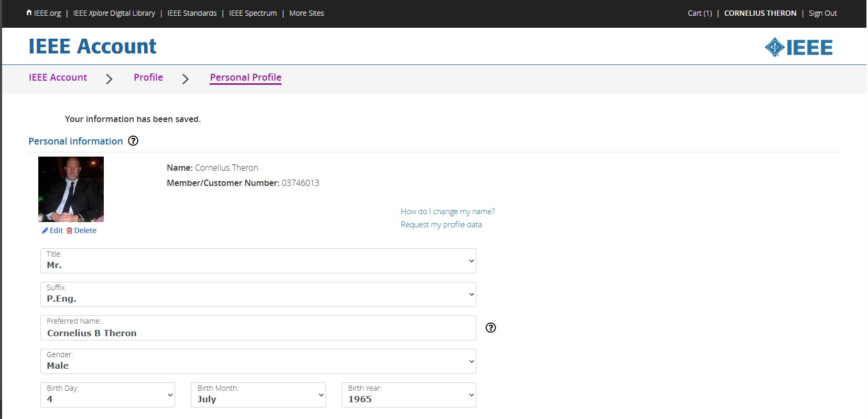Open the Birth Month dropdown
This screenshot has width=868, height=419.
pos(258,395)
